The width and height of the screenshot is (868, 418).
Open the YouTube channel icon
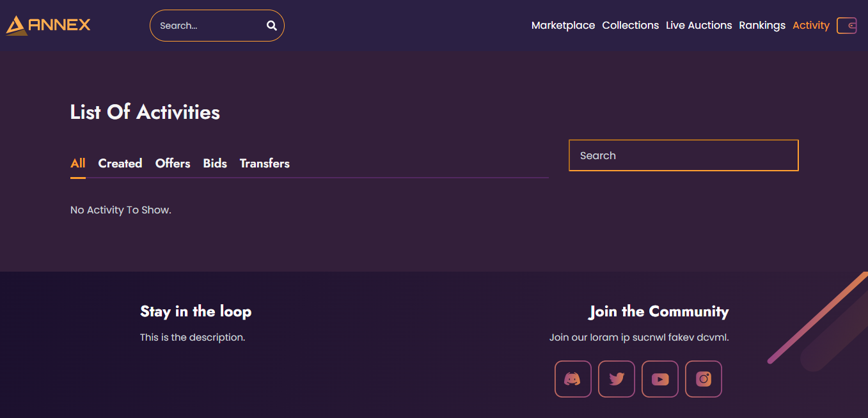pos(659,379)
